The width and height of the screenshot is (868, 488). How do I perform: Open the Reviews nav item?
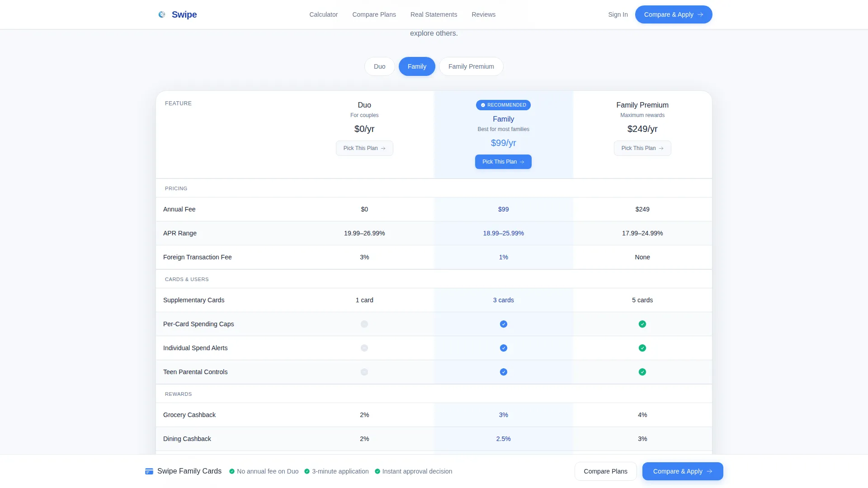pyautogui.click(x=483, y=14)
